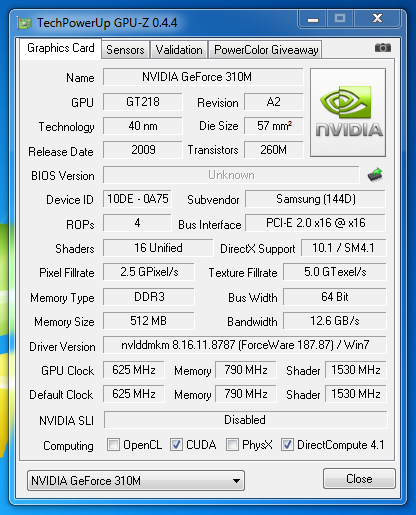Click the NVIDIA logo image
Screen dimensions: 416x515
pos(348,112)
